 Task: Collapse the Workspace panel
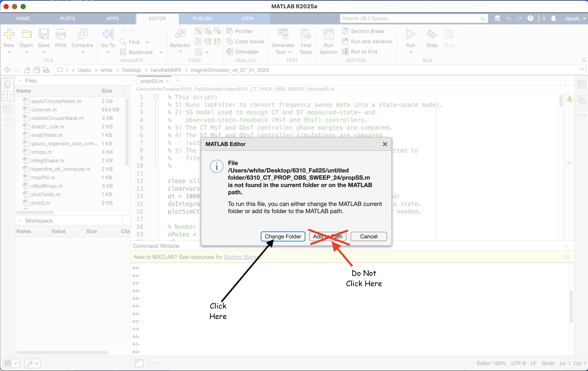coord(20,221)
